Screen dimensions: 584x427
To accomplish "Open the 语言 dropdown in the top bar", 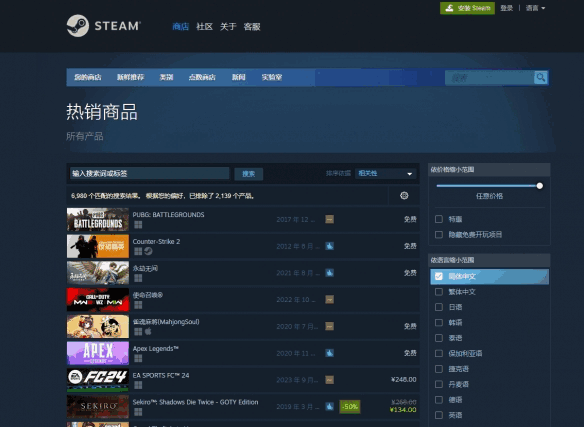I will [535, 8].
